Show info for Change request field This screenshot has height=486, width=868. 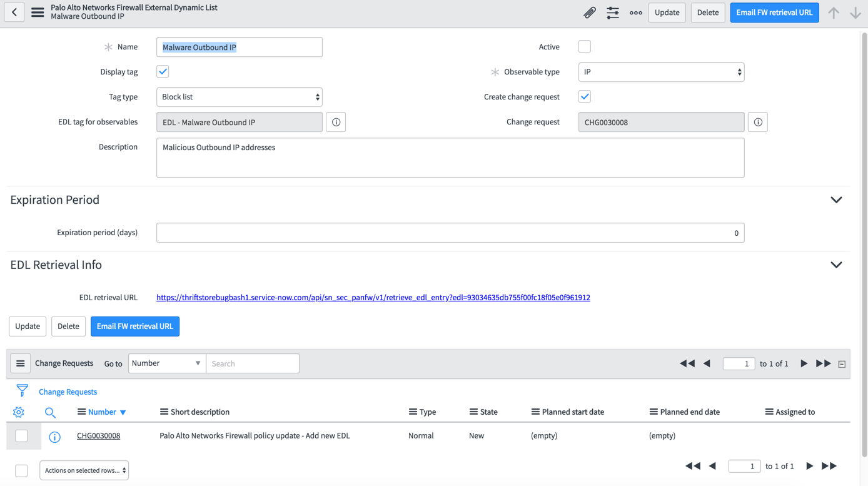(x=758, y=122)
